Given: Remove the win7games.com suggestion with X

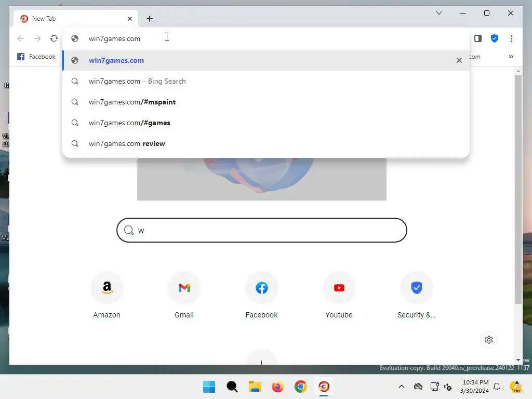Looking at the screenshot, I should (x=459, y=60).
